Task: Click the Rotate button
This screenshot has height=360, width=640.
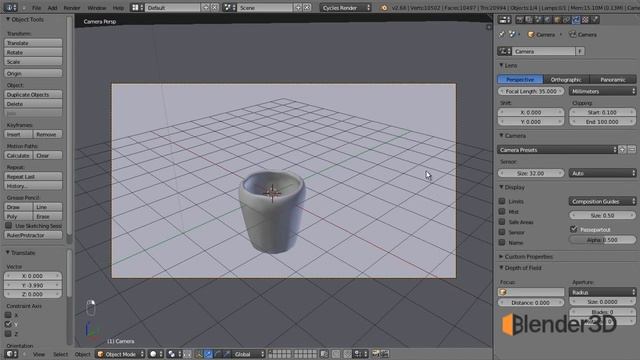Action: pos(33,52)
